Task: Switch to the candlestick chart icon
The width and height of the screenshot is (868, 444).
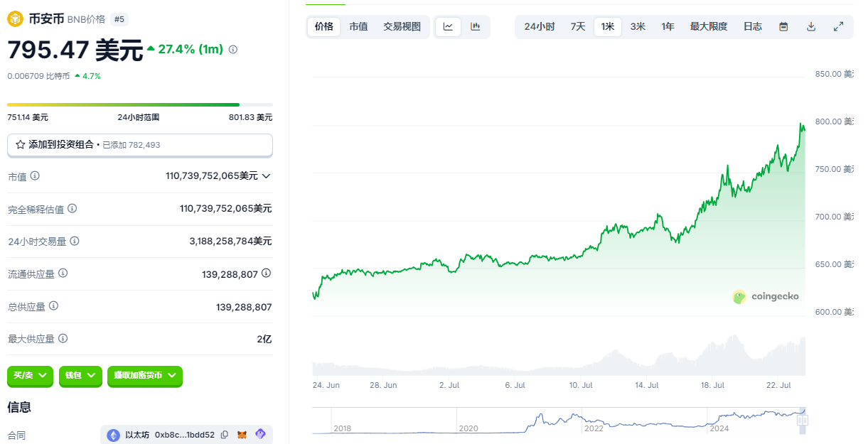Action: click(473, 26)
